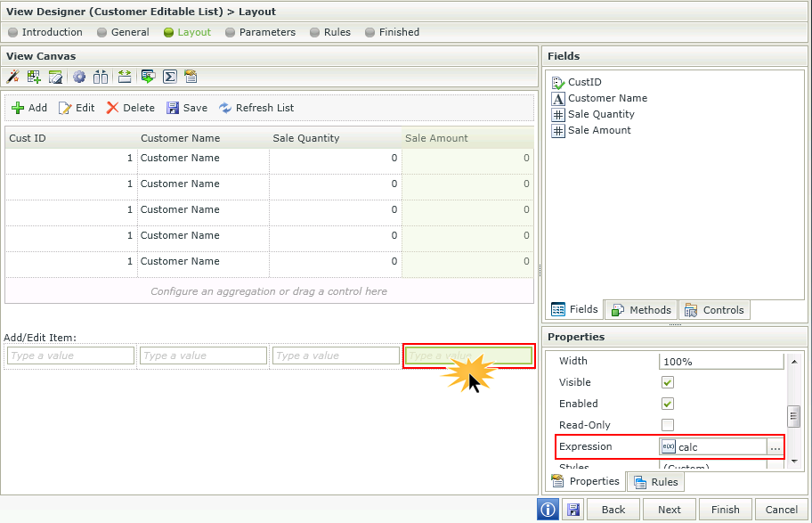Click the save disk icon near Back

tap(572, 510)
